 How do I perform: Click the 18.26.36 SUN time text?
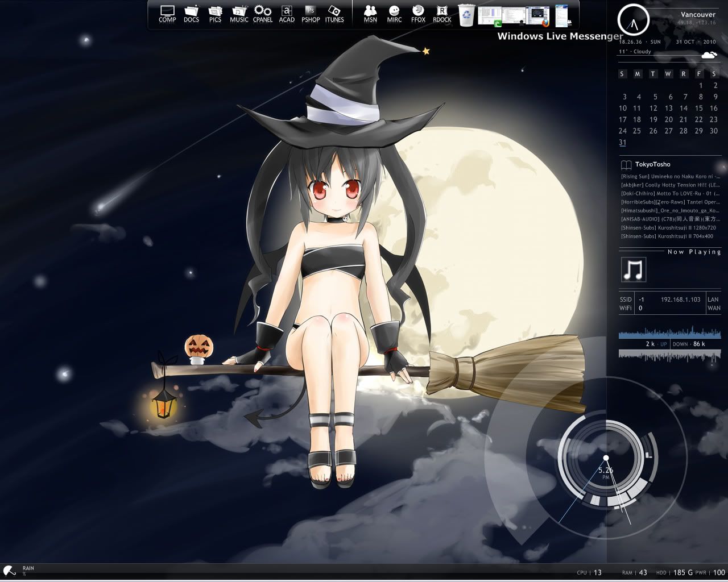pos(640,42)
